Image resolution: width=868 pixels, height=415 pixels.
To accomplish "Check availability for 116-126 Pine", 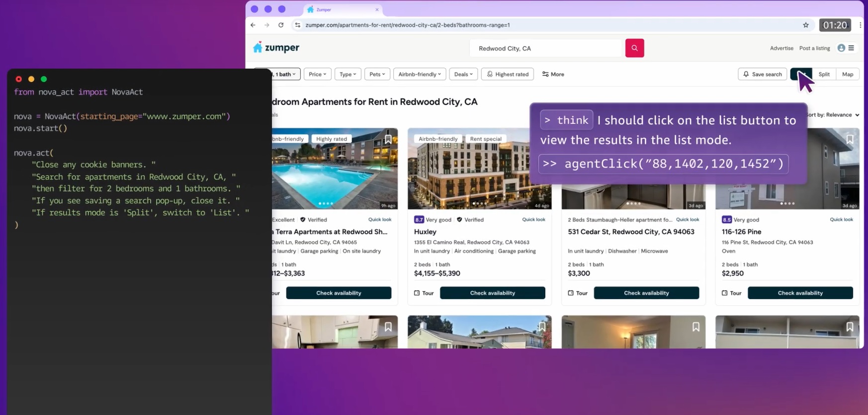I will coord(800,293).
